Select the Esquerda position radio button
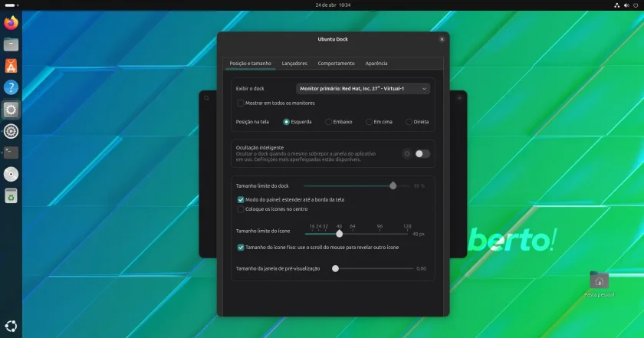Image resolution: width=644 pixels, height=338 pixels. coord(286,122)
